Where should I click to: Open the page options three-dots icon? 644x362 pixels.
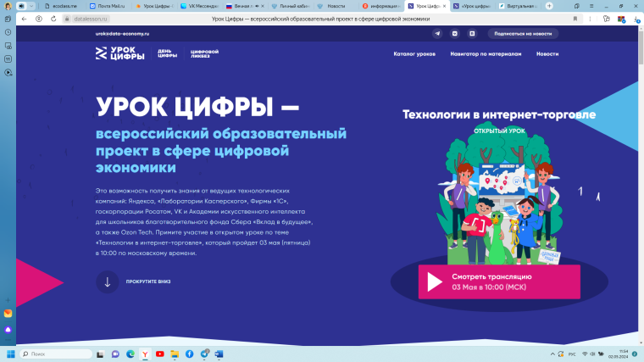pyautogui.click(x=591, y=19)
